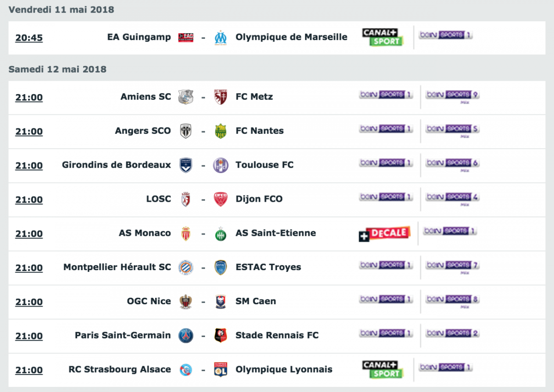The image size is (554, 392).
Task: Select the Stade Rennais FC crest
Action: click(221, 336)
